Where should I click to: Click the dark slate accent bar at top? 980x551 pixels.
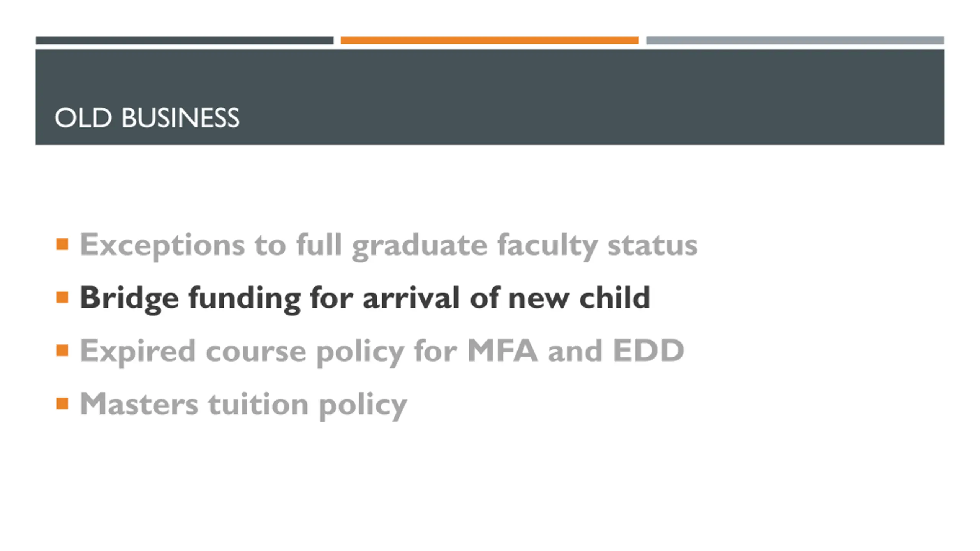185,40
